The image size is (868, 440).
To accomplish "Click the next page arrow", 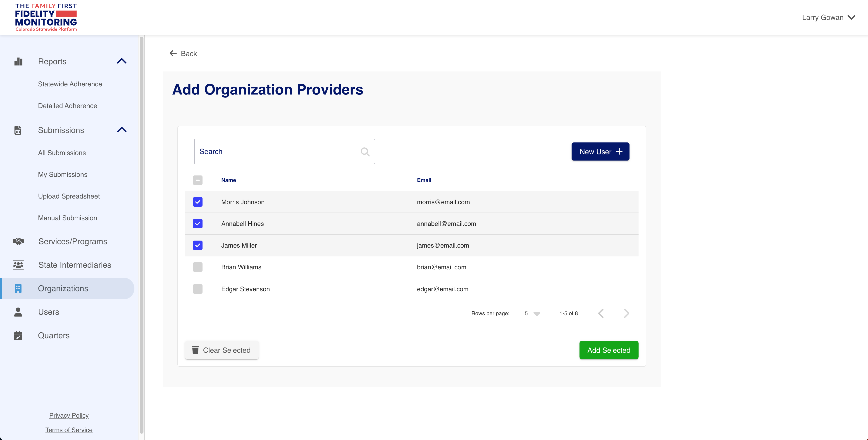I will 626,313.
